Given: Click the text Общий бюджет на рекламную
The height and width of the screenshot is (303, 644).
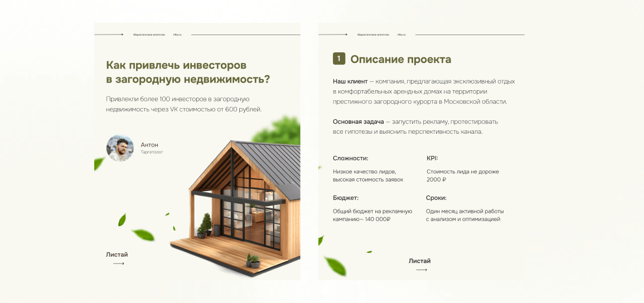Looking at the screenshot, I should (372, 212).
